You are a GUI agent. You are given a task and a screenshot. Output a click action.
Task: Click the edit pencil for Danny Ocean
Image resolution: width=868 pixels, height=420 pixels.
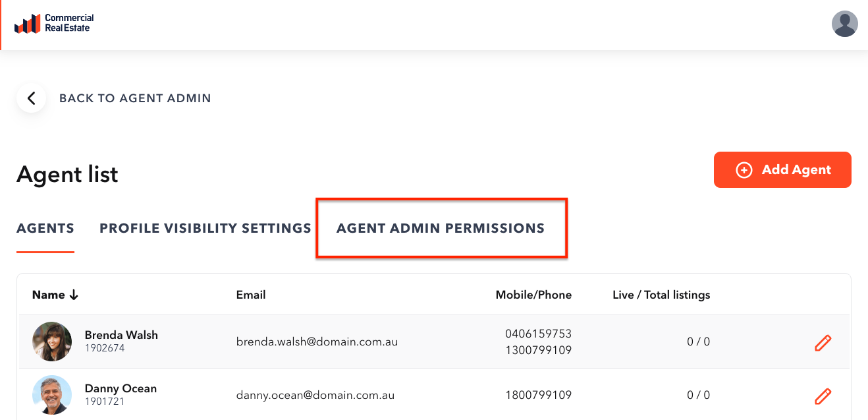823,396
